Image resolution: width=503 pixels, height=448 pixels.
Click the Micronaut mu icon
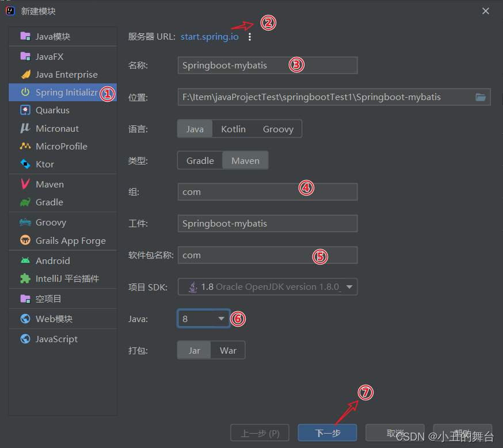pyautogui.click(x=25, y=128)
